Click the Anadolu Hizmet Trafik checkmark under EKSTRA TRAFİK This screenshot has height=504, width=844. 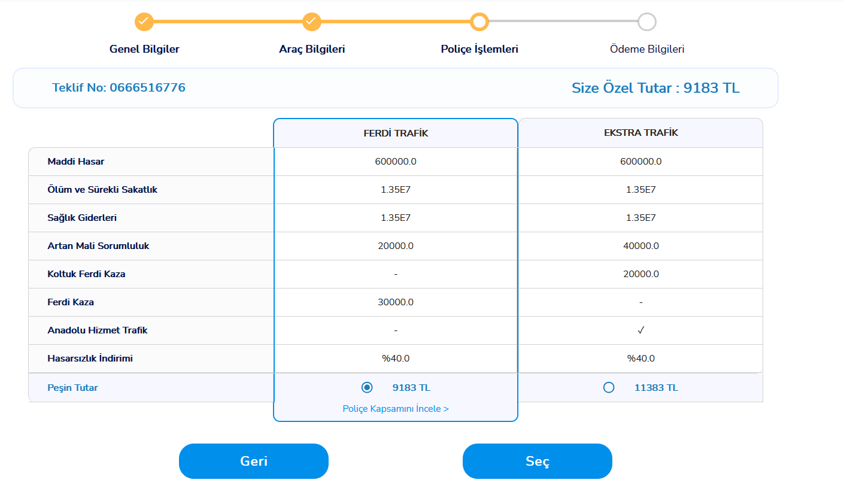click(x=641, y=330)
